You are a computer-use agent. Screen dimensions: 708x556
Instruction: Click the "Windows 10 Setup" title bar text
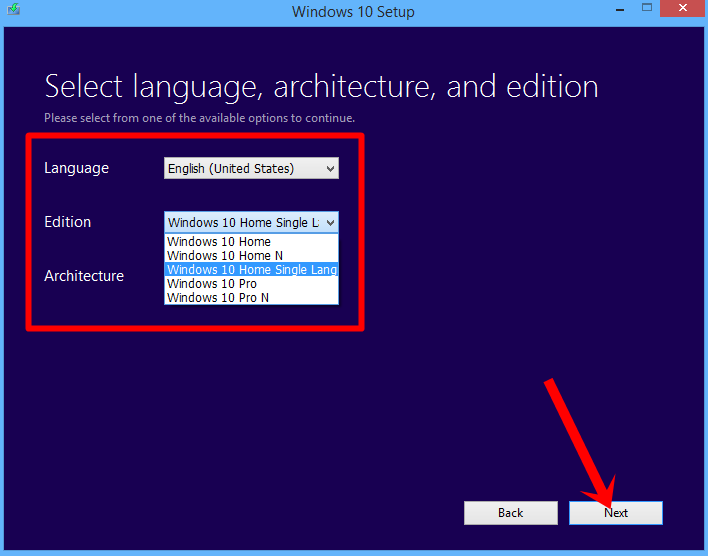pos(353,12)
